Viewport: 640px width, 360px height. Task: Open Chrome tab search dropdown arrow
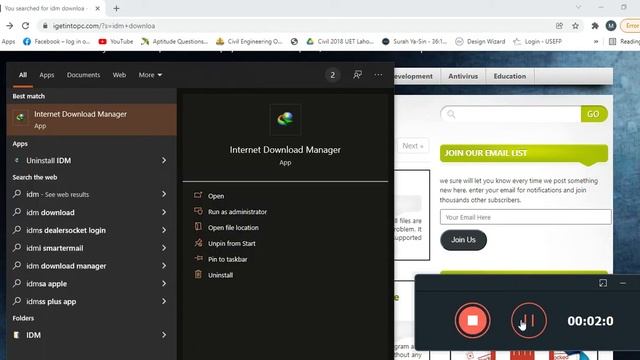pyautogui.click(x=578, y=7)
